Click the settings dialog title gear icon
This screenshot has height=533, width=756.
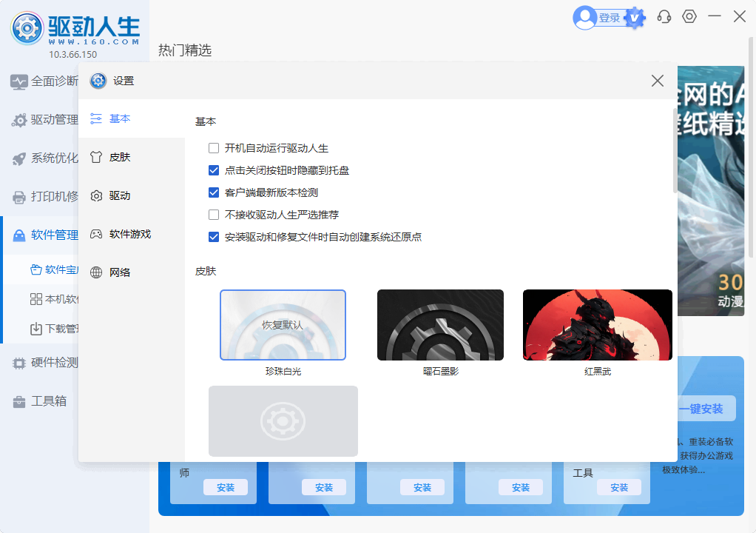98,81
